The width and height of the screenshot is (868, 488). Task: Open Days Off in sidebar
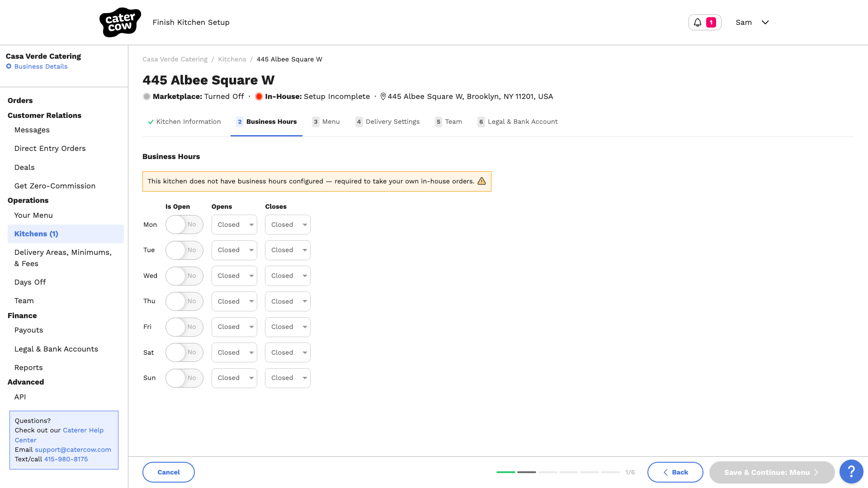pos(30,282)
